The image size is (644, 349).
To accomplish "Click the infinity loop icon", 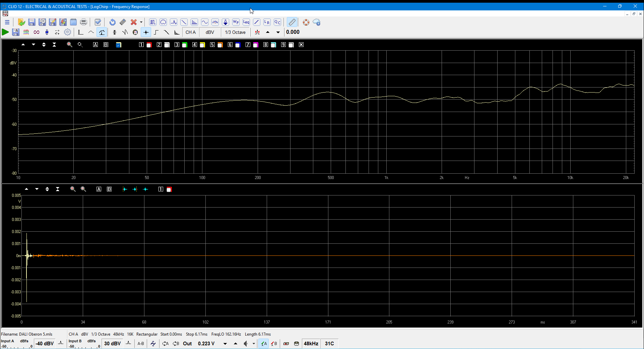I will click(37, 32).
